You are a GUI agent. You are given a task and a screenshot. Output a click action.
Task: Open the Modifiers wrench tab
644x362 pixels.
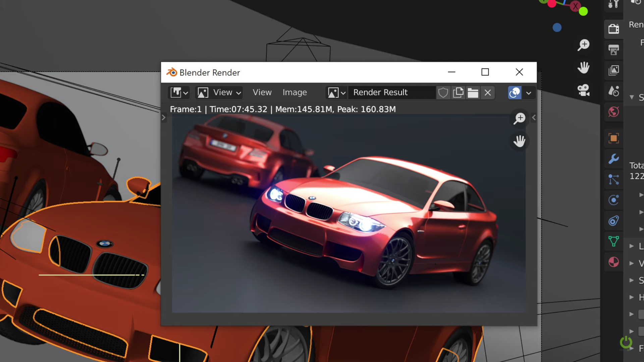[x=613, y=159]
